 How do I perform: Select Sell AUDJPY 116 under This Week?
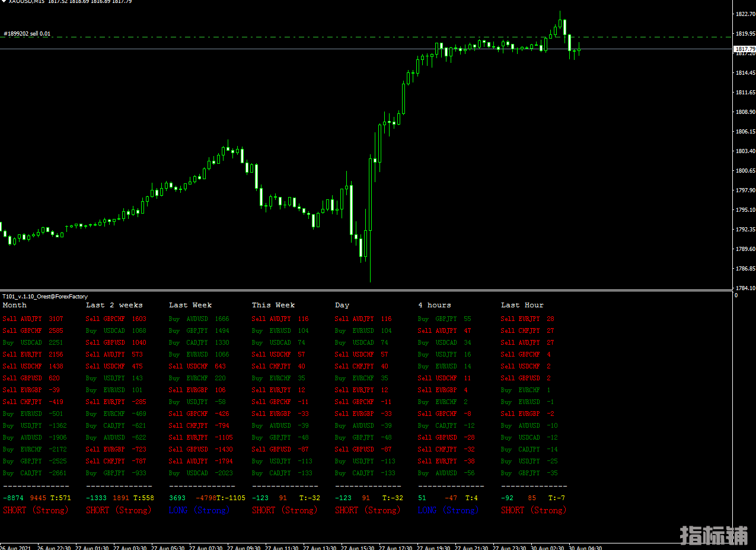click(x=280, y=319)
